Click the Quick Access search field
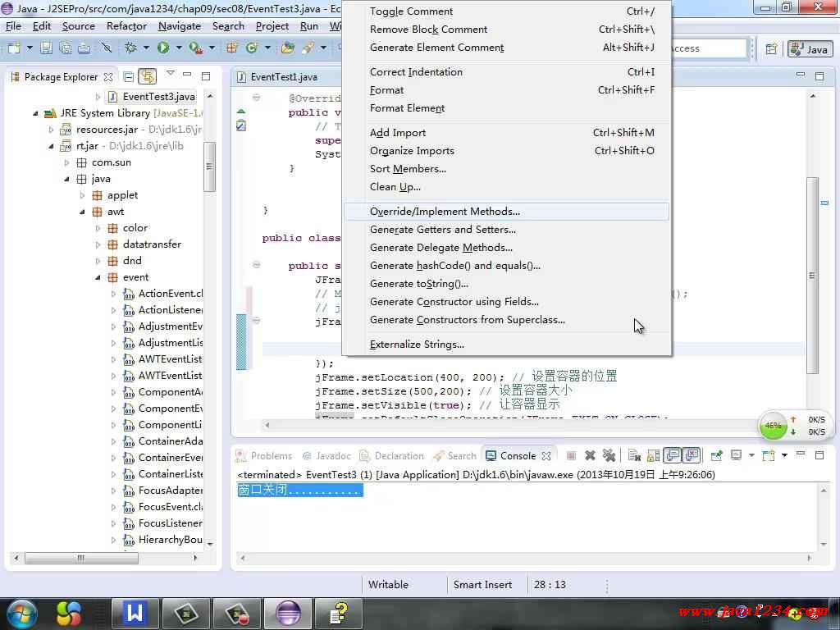The image size is (840, 630). pos(708,48)
